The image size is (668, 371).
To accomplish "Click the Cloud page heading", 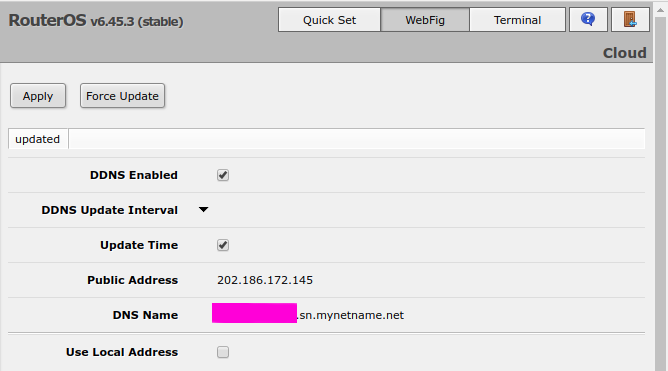I will coord(625,53).
